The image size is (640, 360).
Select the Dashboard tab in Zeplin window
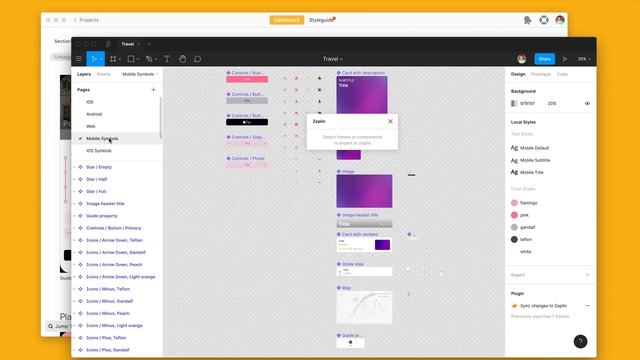pos(287,20)
